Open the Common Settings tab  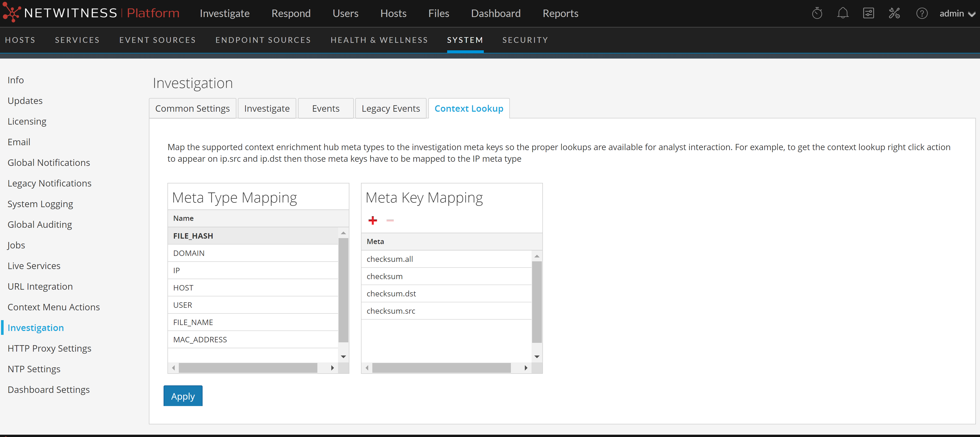click(x=192, y=109)
